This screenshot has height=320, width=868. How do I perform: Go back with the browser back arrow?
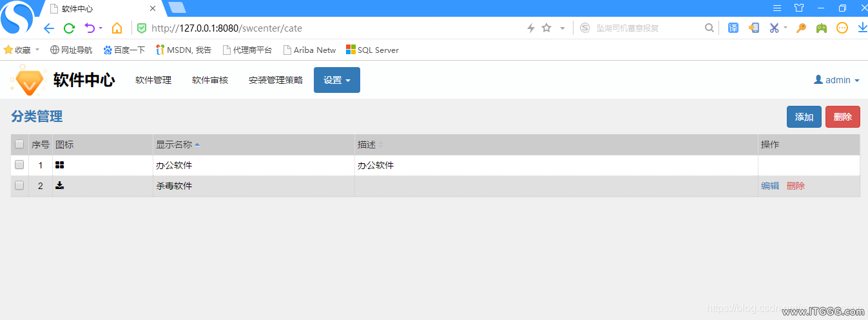(x=49, y=28)
